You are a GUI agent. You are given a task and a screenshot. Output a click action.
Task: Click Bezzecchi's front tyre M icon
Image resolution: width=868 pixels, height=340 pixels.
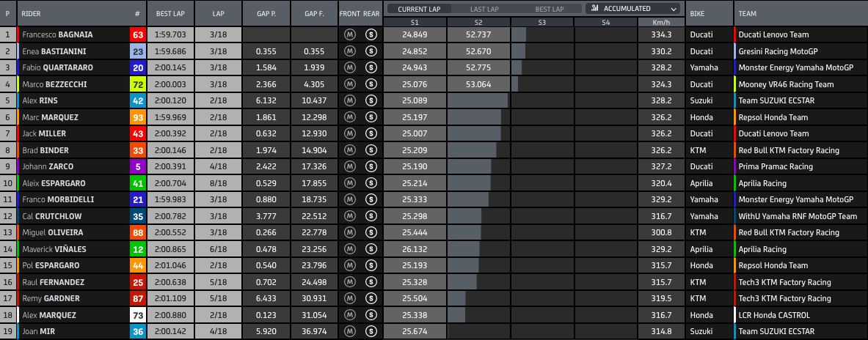coord(349,84)
